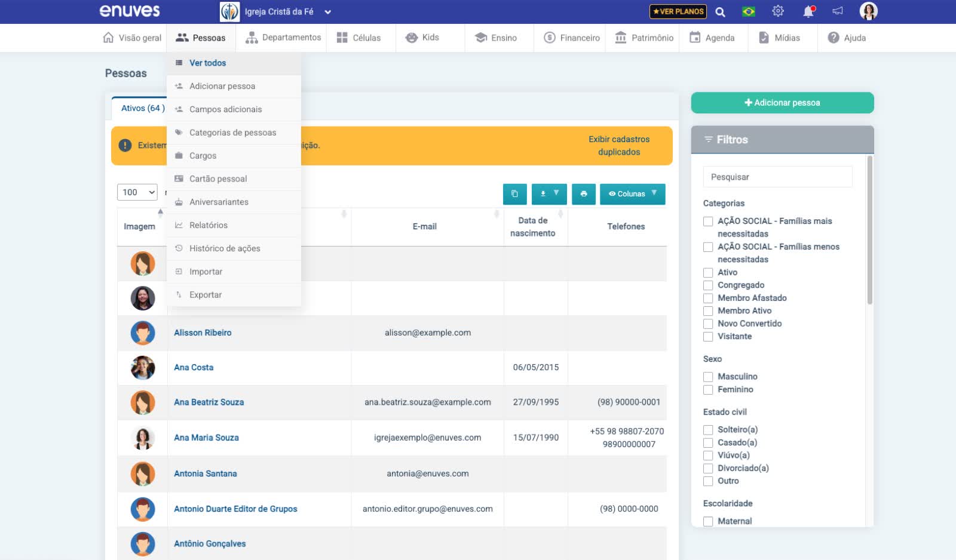
Task: Open the 100 rows-per-page select
Action: pyautogui.click(x=137, y=192)
